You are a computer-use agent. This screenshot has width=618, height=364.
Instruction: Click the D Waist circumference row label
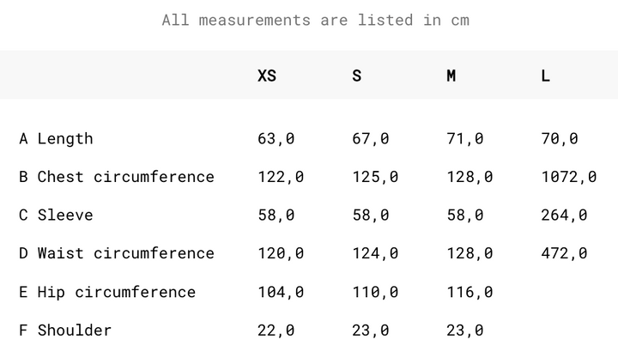117,253
